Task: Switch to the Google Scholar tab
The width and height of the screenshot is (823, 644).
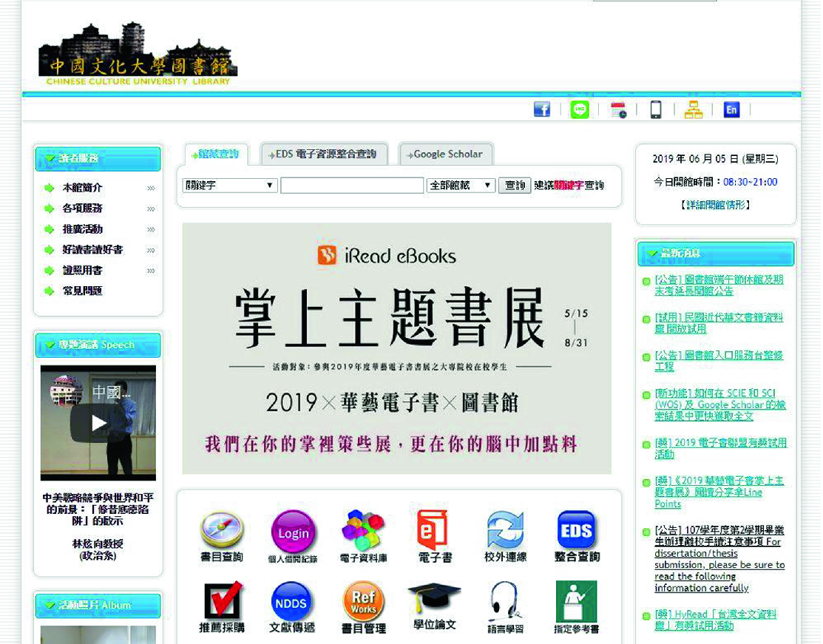Action: 445,155
